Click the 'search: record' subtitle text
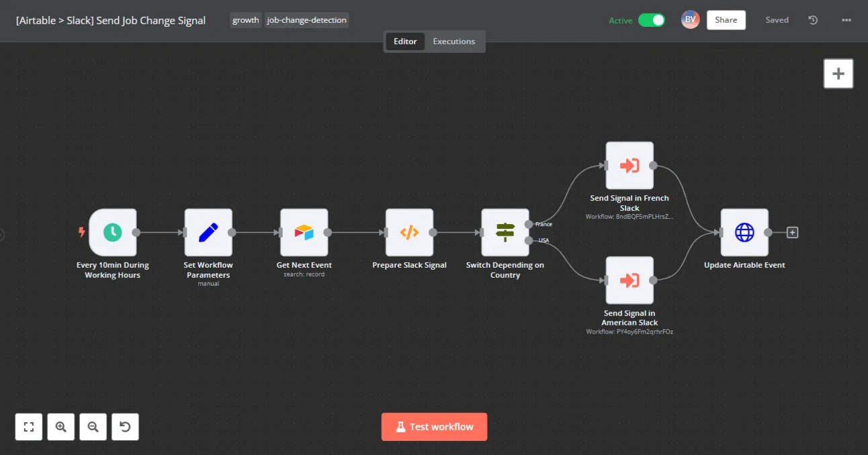868x455 pixels. coord(303,274)
